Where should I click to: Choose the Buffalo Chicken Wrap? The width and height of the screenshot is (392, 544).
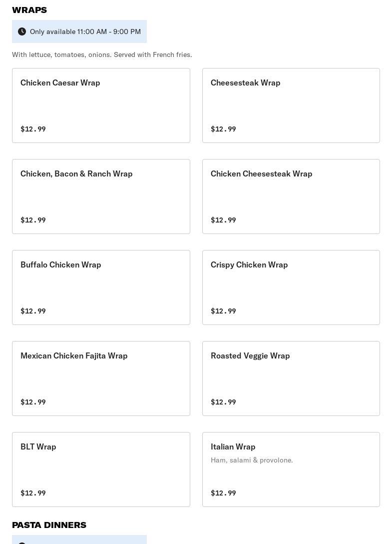[101, 287]
